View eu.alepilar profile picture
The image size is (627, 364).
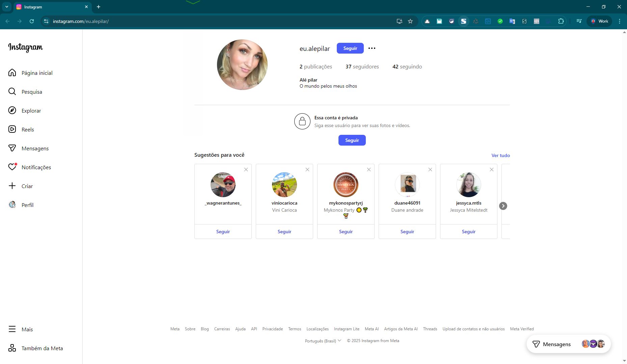pos(242,65)
